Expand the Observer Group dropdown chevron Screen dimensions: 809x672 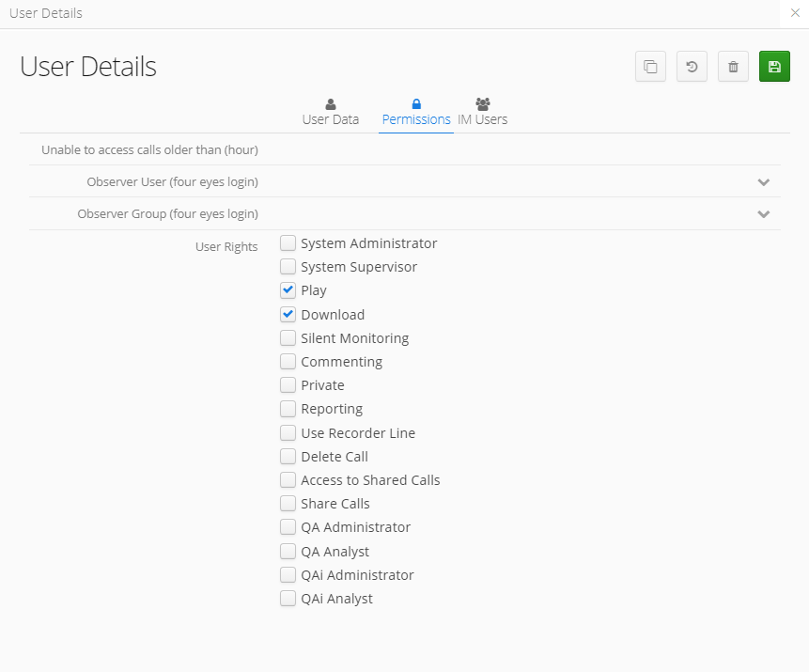click(763, 214)
